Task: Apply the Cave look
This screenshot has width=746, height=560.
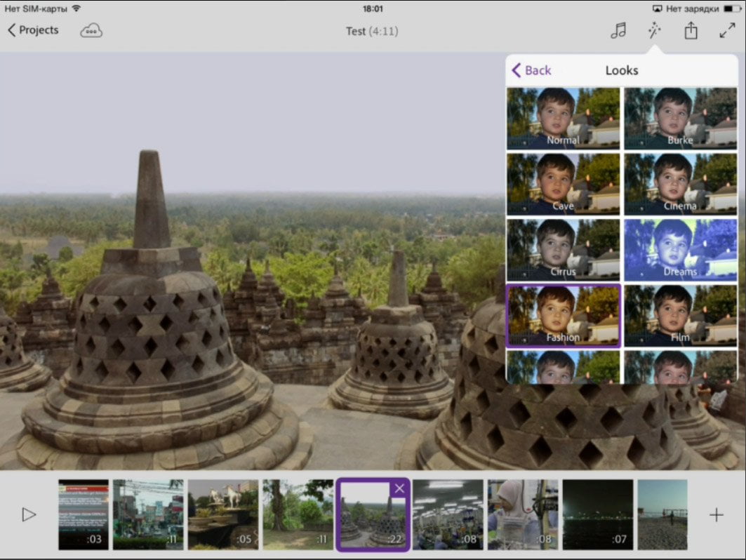Action: click(563, 184)
